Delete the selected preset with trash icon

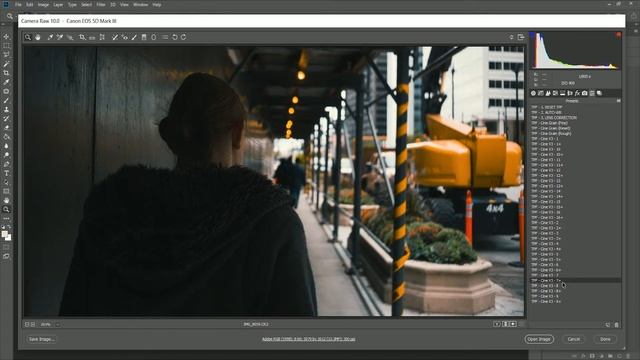tap(617, 325)
